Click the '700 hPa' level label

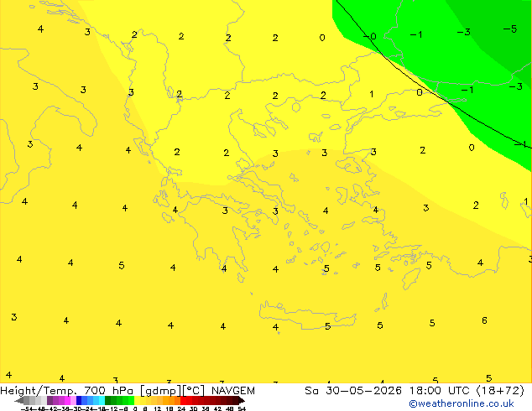point(108,391)
